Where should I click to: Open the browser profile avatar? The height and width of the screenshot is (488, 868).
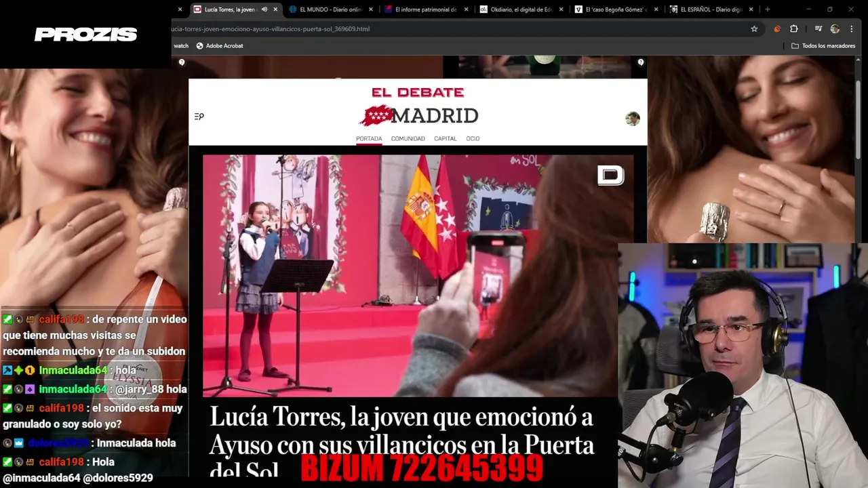pyautogui.click(x=835, y=29)
